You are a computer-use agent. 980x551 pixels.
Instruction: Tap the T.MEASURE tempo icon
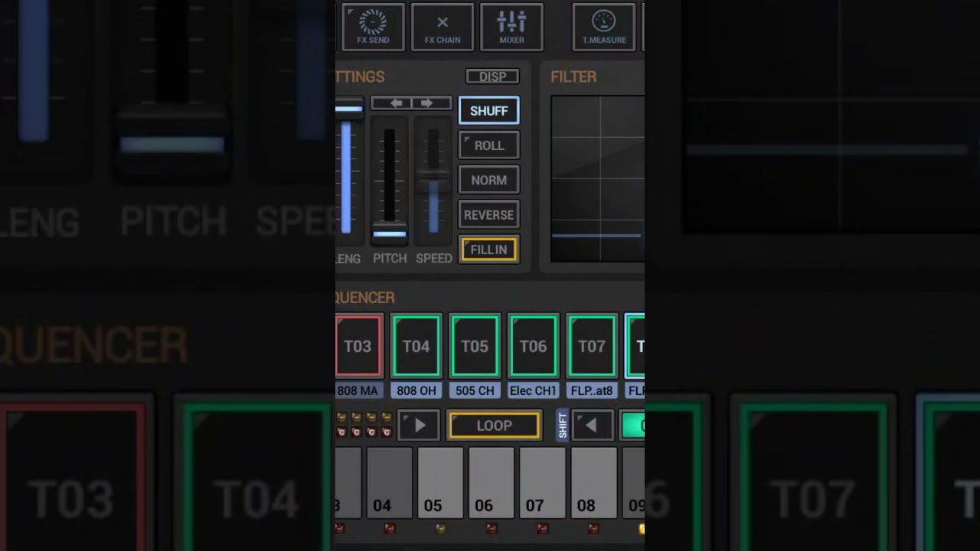coord(604,27)
